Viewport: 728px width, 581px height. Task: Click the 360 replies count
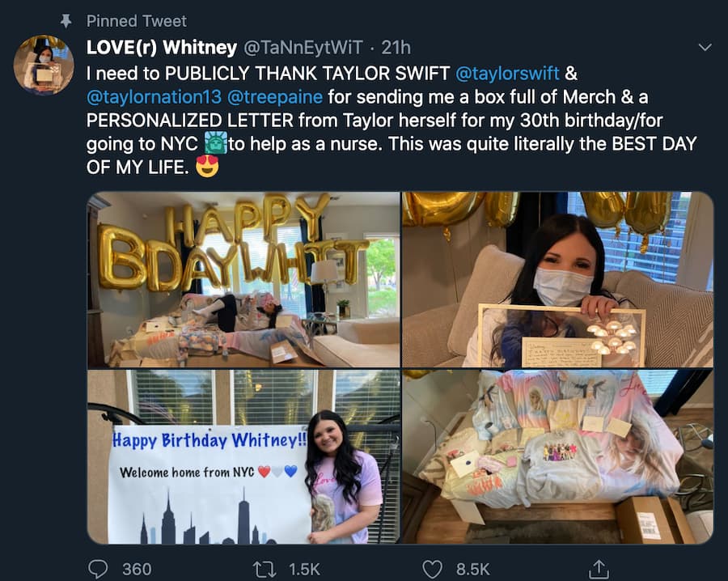[137, 569]
